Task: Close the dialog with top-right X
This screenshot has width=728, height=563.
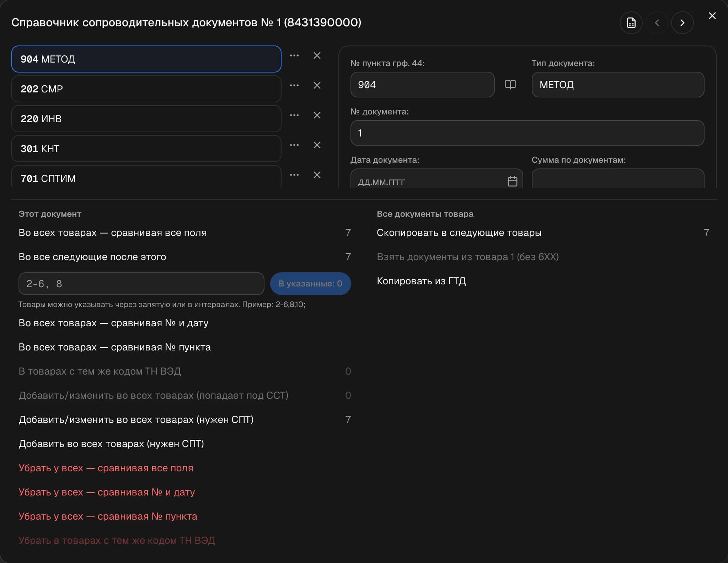Action: (x=712, y=16)
